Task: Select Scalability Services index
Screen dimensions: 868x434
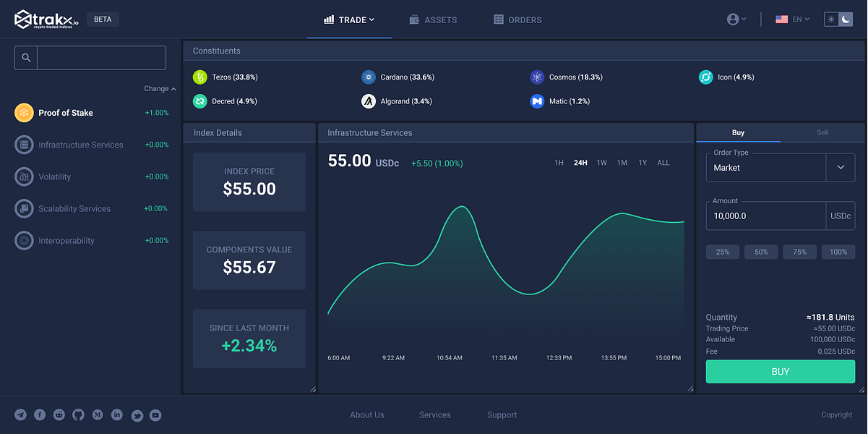Action: [92, 208]
